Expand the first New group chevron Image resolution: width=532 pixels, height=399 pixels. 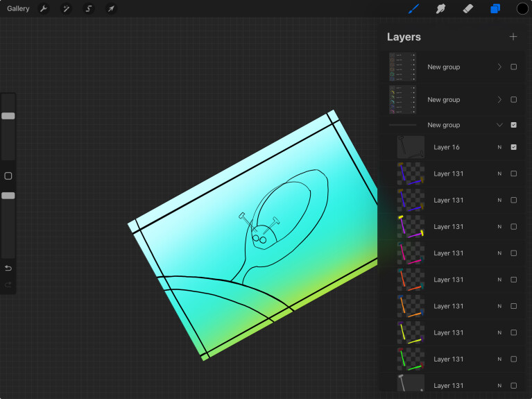[x=499, y=67]
